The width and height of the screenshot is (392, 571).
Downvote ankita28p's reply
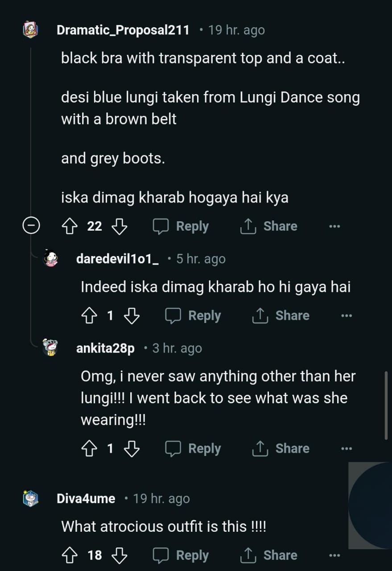click(x=132, y=449)
